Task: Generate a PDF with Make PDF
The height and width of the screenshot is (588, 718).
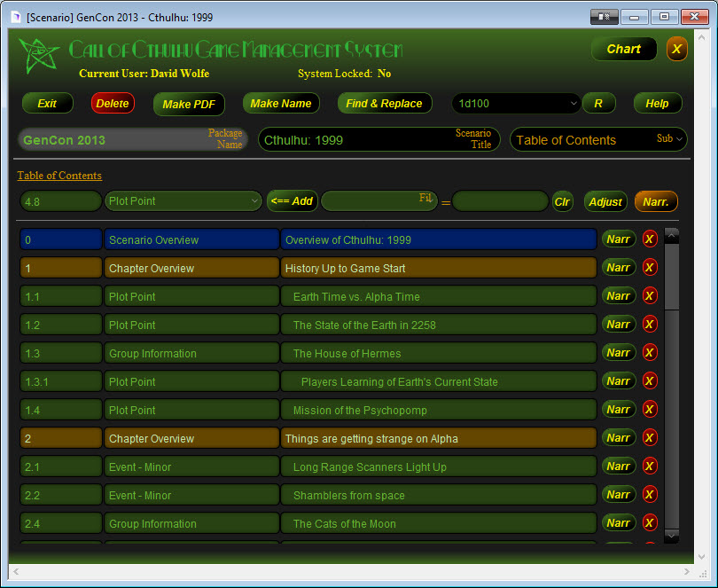Action: click(189, 104)
